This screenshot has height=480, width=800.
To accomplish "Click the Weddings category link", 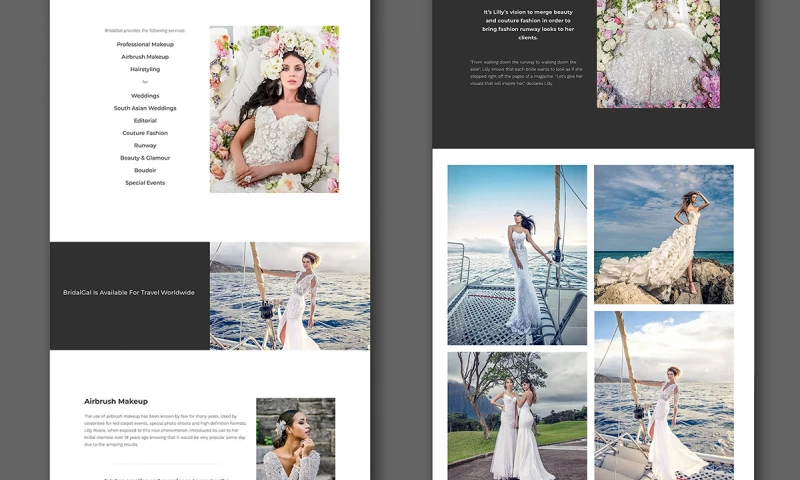I will [x=145, y=96].
